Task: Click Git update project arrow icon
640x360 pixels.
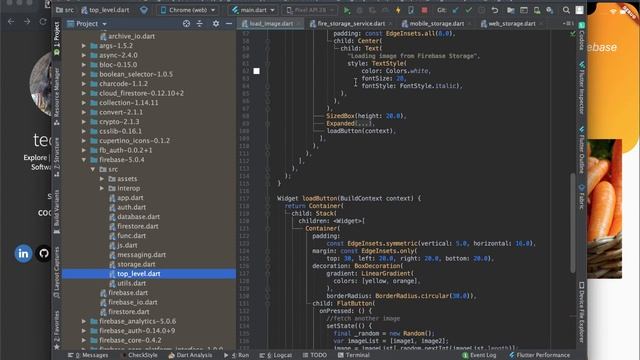Action: tap(456, 10)
